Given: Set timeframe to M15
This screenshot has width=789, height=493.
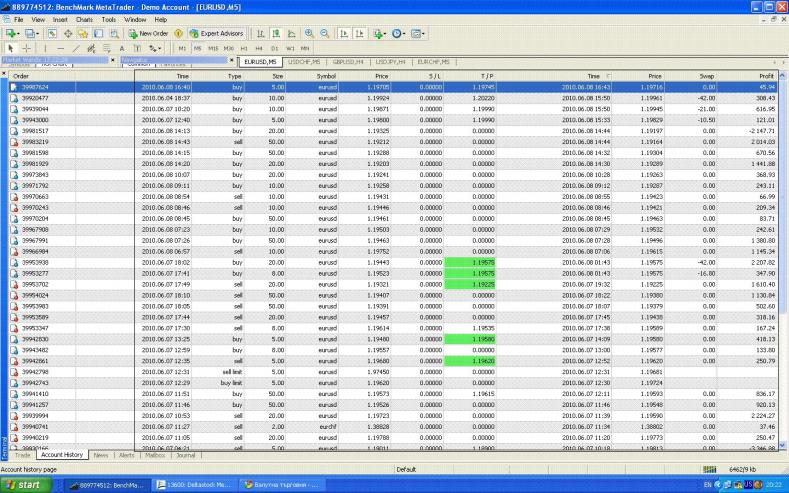Looking at the screenshot, I should (213, 48).
